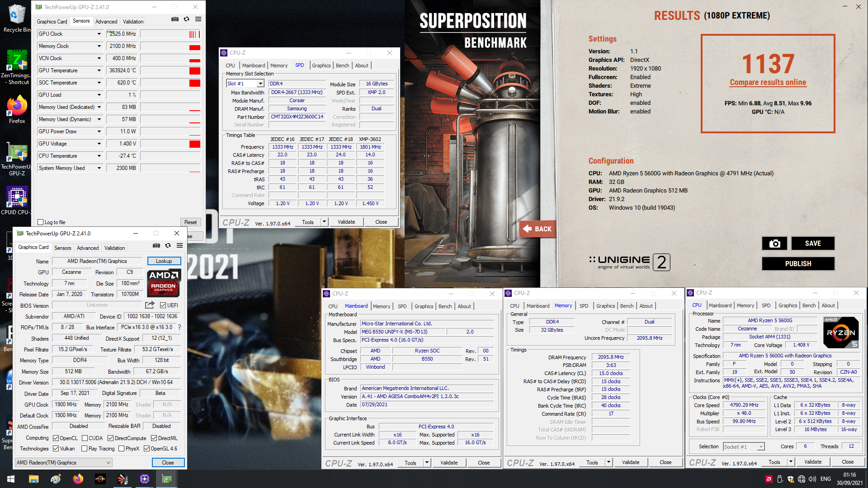Open Recycle Bin desktop icon

[17, 18]
